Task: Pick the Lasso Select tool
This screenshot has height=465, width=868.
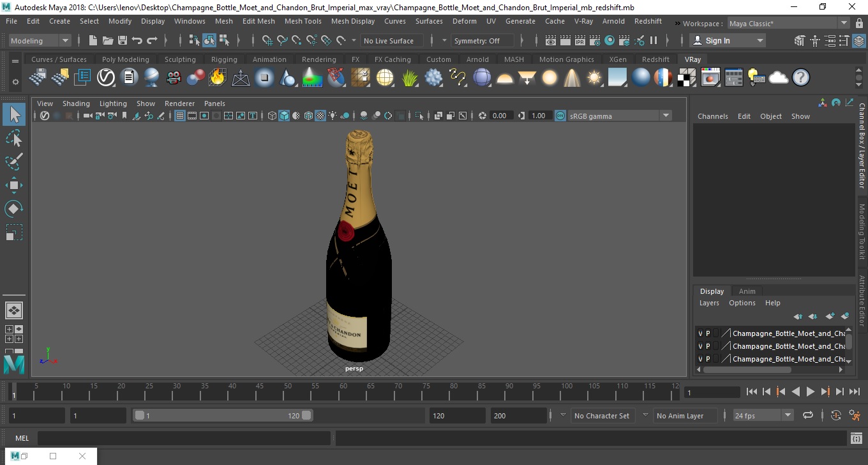Action: pos(14,138)
